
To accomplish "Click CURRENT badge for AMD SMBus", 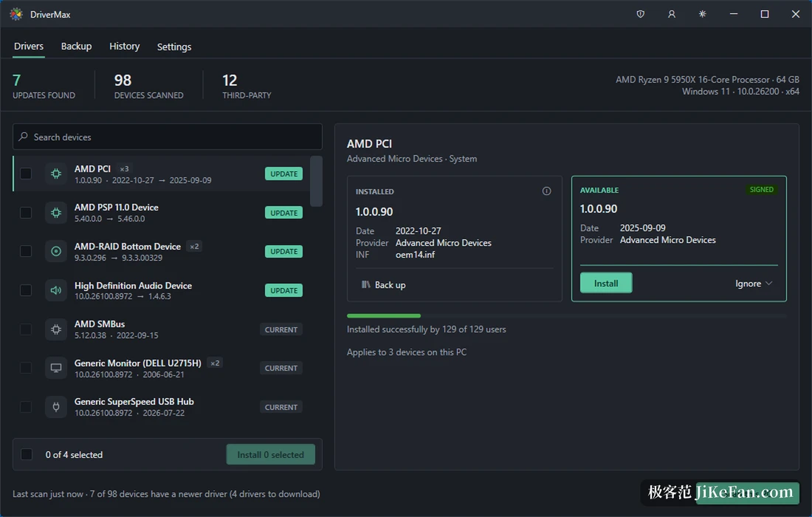I will 281,329.
